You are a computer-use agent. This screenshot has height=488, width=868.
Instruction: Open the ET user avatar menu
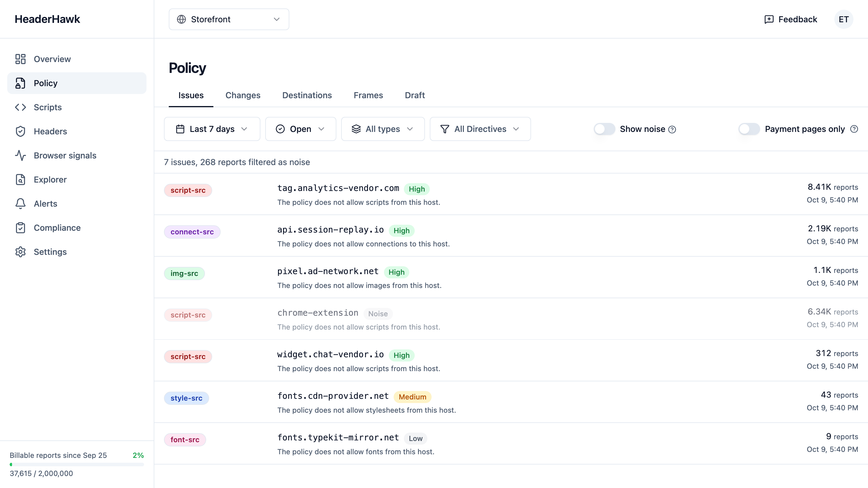[844, 19]
